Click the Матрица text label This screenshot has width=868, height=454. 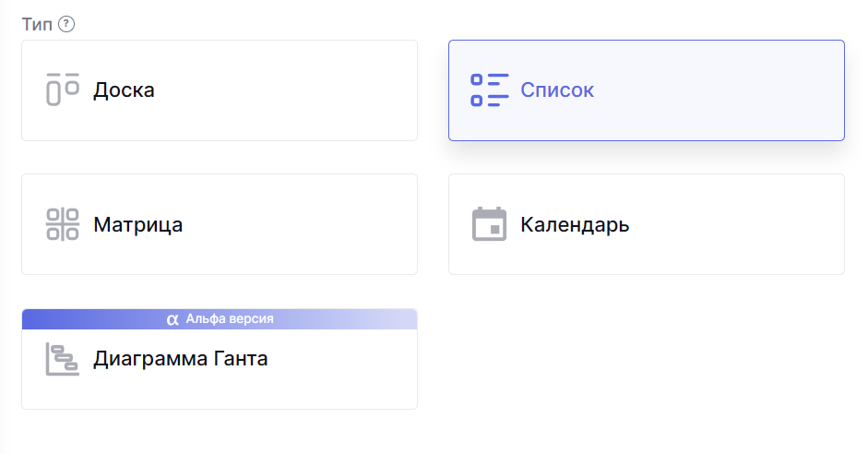point(137,224)
